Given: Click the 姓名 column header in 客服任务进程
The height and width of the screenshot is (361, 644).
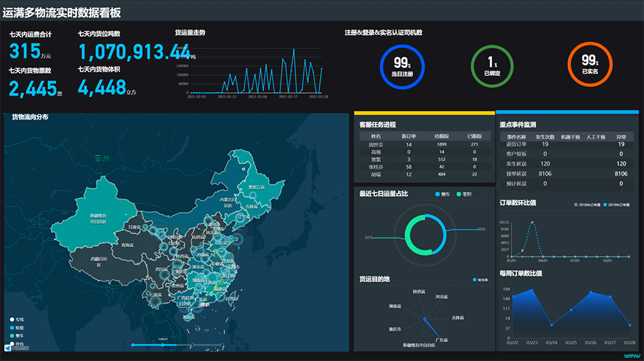Looking at the screenshot, I should (376, 136).
